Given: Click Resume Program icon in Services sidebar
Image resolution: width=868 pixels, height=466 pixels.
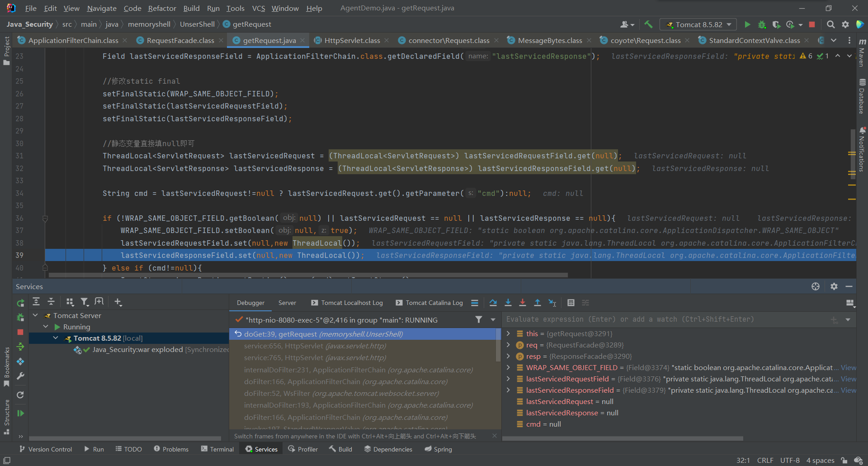Looking at the screenshot, I should tap(20, 413).
